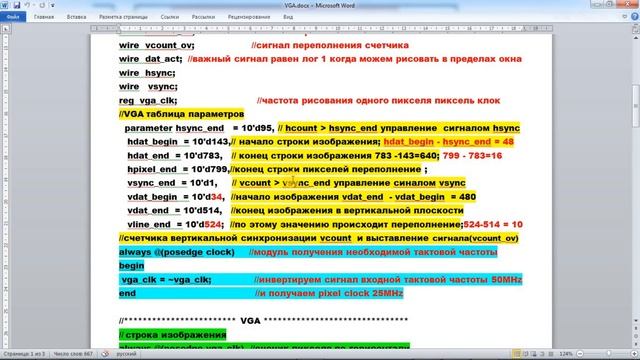
Task: Open Word Help with the question mark icon
Action: pos(635,17)
